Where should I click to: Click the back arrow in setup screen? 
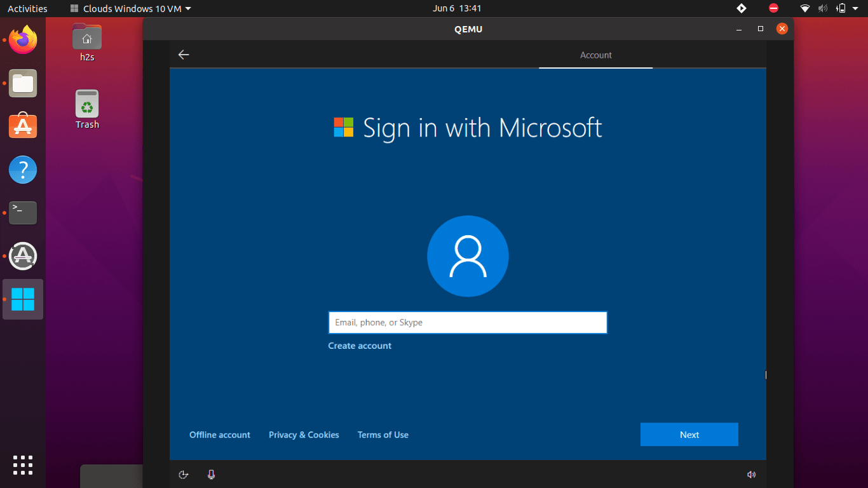184,55
